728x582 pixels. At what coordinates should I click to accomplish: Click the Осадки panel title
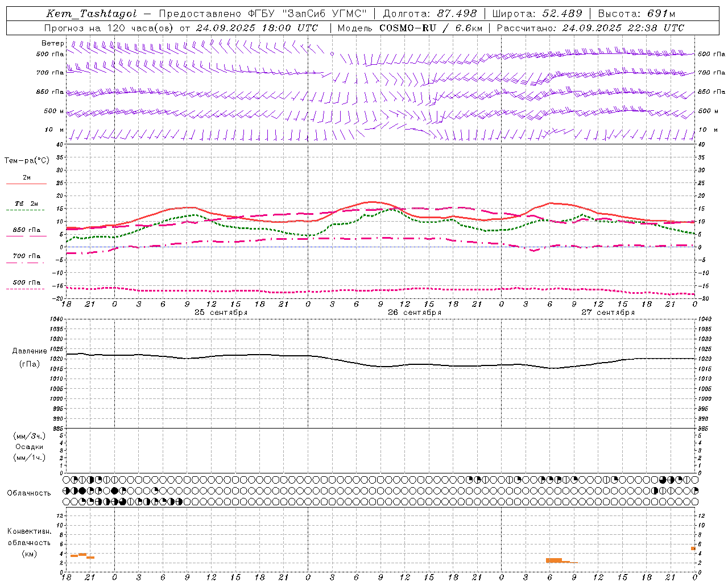click(x=30, y=447)
